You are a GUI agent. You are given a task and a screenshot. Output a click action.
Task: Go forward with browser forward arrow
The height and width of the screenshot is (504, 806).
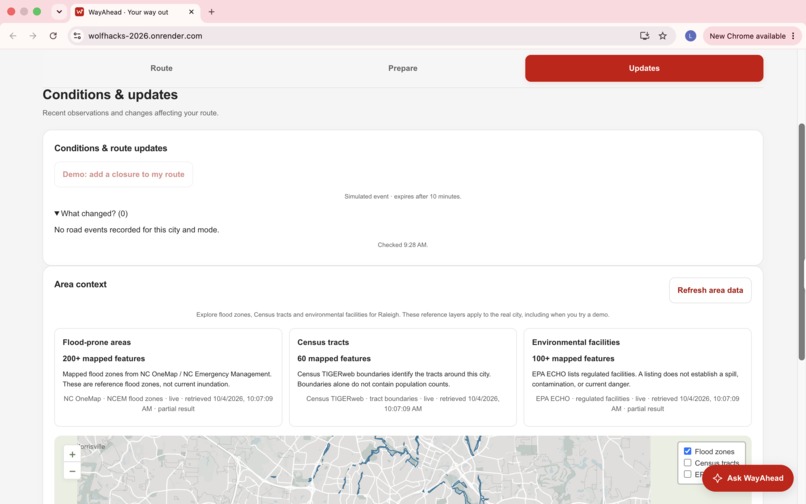33,36
